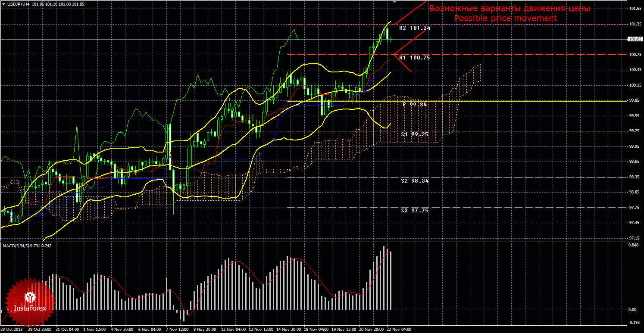Click the 7 Nov 12:00 time label

[x=177, y=330]
